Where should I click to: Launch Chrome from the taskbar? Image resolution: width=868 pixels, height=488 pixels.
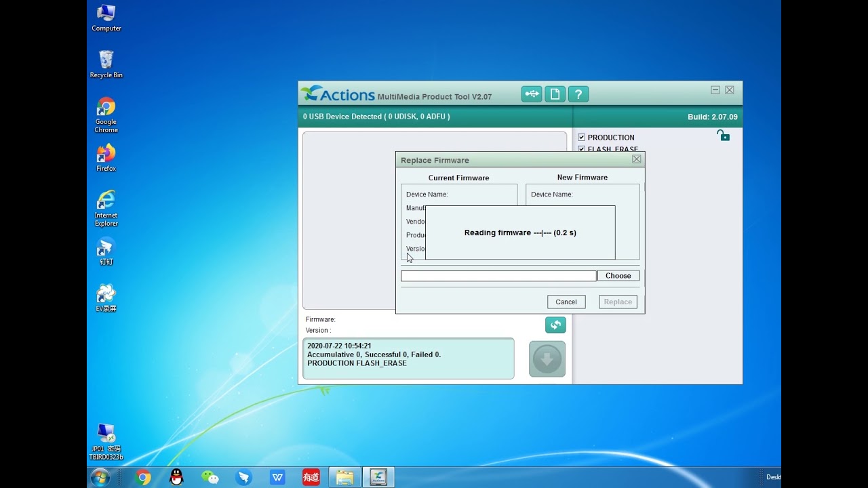click(143, 477)
